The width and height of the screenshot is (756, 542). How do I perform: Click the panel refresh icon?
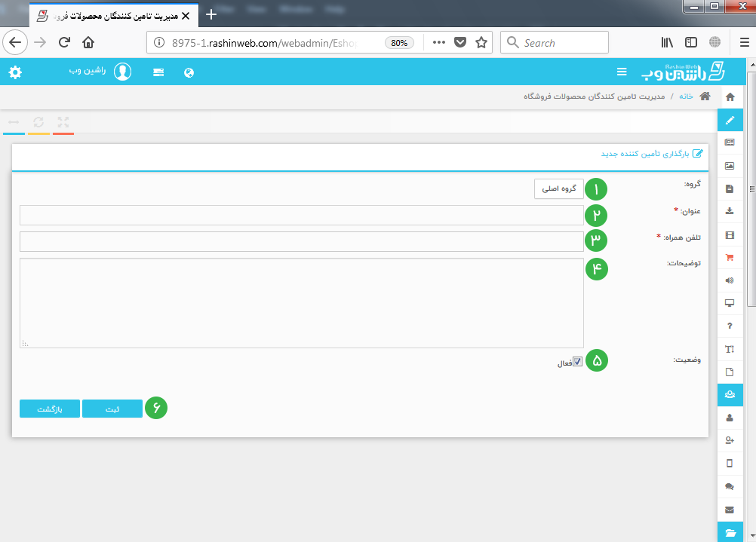[38, 122]
